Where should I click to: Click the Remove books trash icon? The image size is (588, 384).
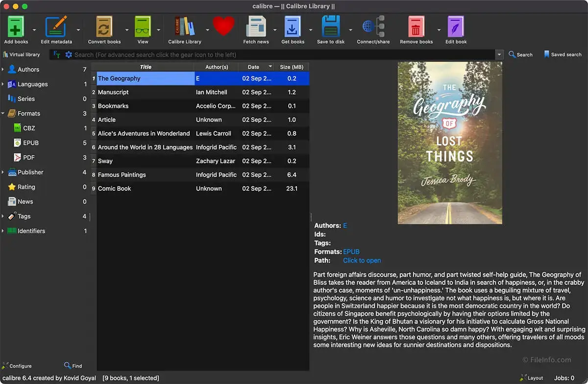[x=416, y=27]
